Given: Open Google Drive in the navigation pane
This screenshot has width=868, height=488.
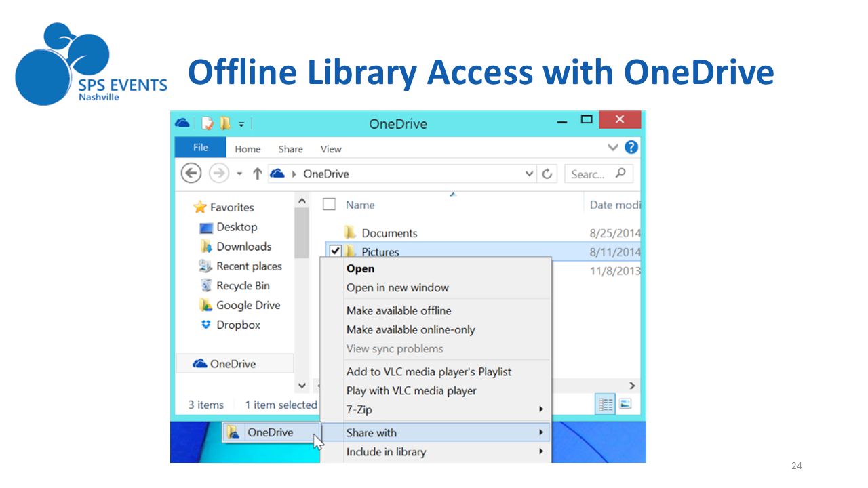Looking at the screenshot, I should coord(248,305).
